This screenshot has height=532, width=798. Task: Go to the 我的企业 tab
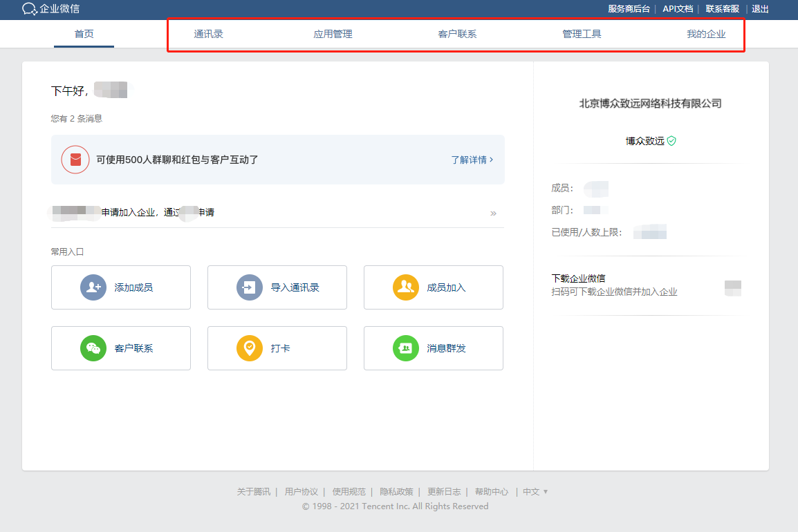tap(707, 34)
